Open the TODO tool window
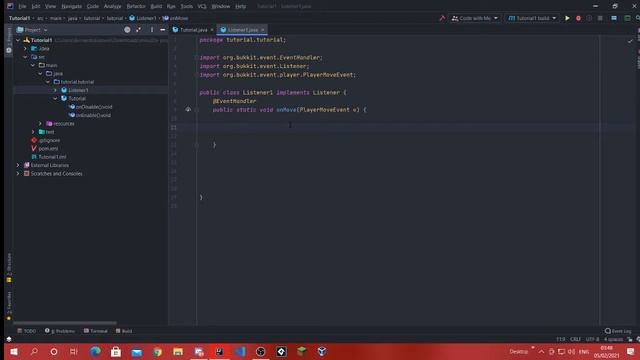640x360 pixels. point(27,331)
